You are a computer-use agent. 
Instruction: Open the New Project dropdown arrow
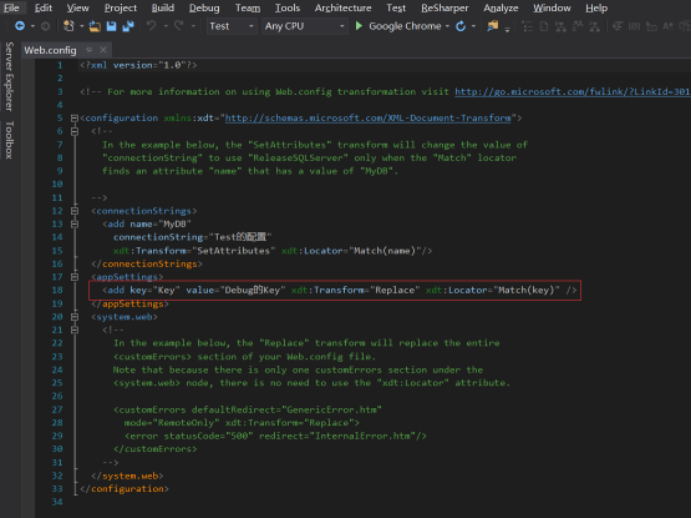82,26
